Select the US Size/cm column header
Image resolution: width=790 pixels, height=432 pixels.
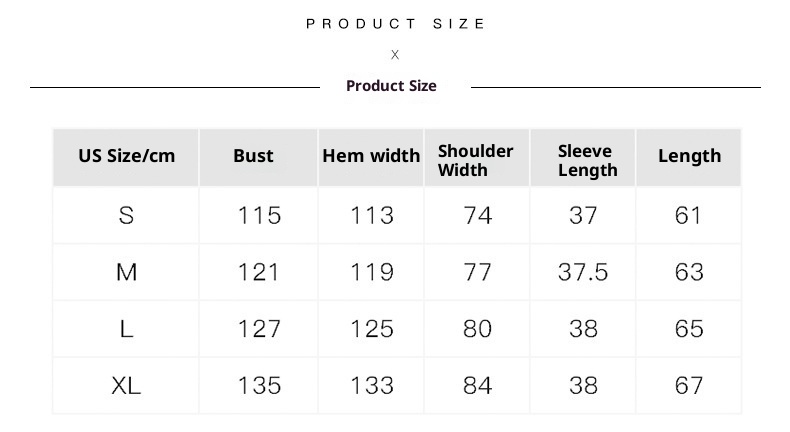click(x=126, y=156)
